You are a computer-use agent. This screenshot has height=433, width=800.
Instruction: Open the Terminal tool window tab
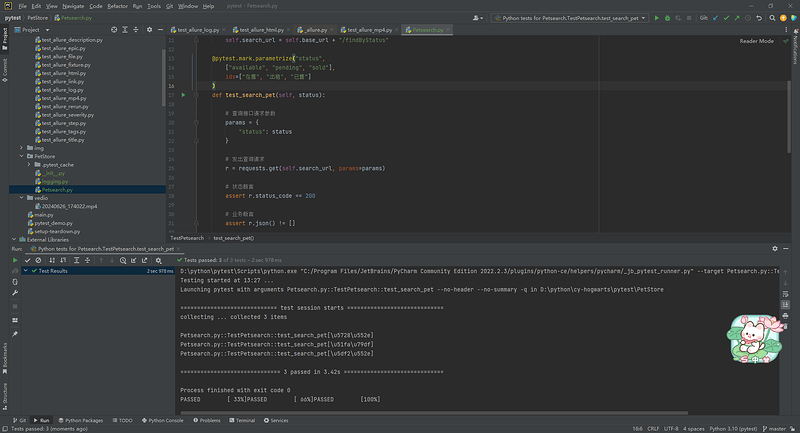click(242, 420)
